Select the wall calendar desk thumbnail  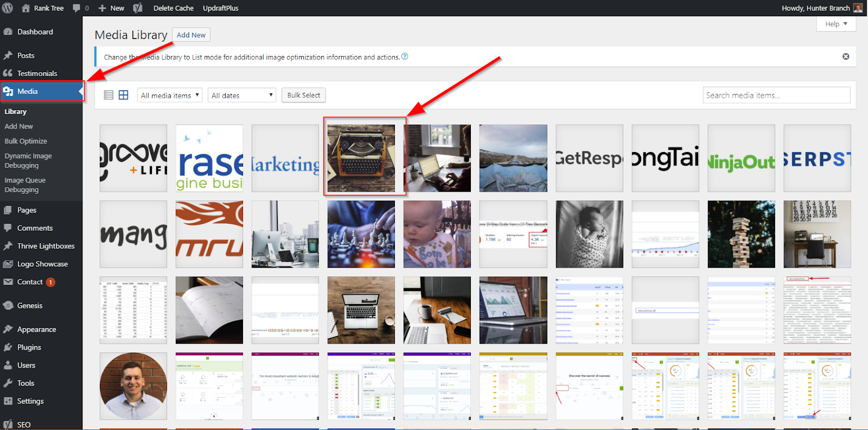coord(817,234)
